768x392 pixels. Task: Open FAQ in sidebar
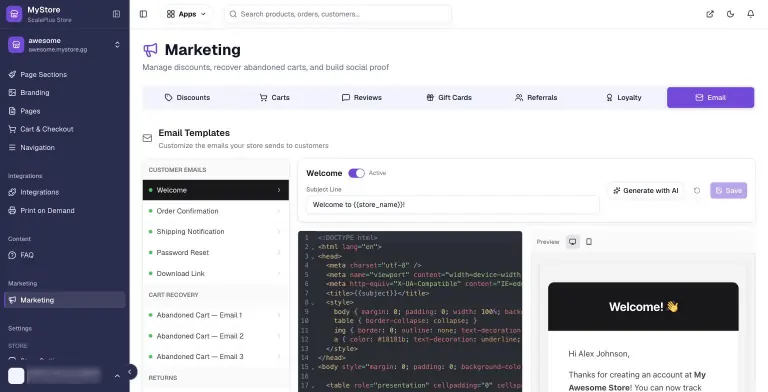tap(65, 255)
